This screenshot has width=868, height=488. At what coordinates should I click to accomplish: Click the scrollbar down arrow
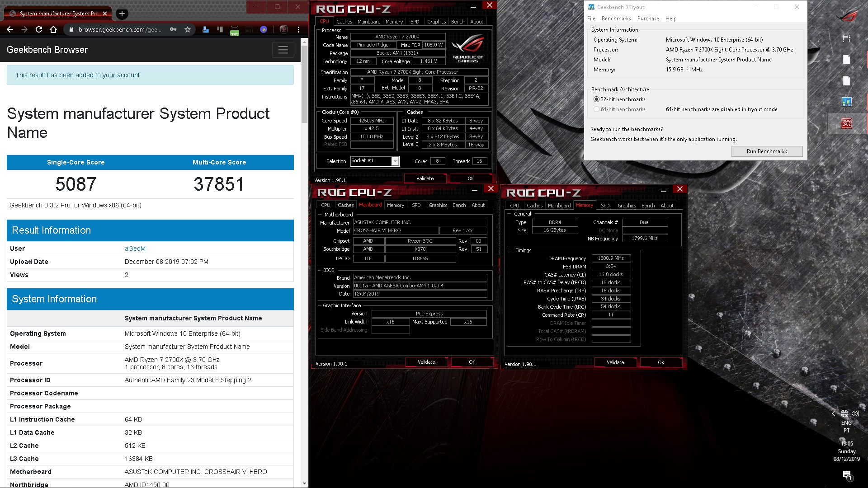click(304, 483)
